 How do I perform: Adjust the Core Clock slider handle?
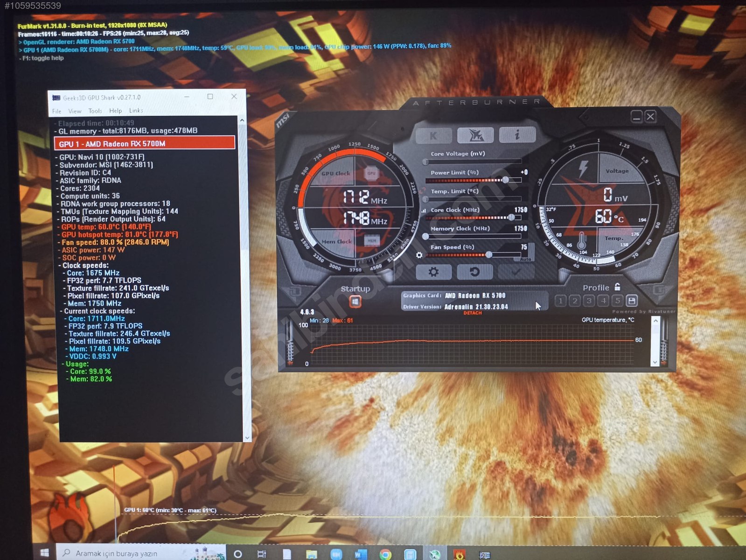click(x=512, y=217)
